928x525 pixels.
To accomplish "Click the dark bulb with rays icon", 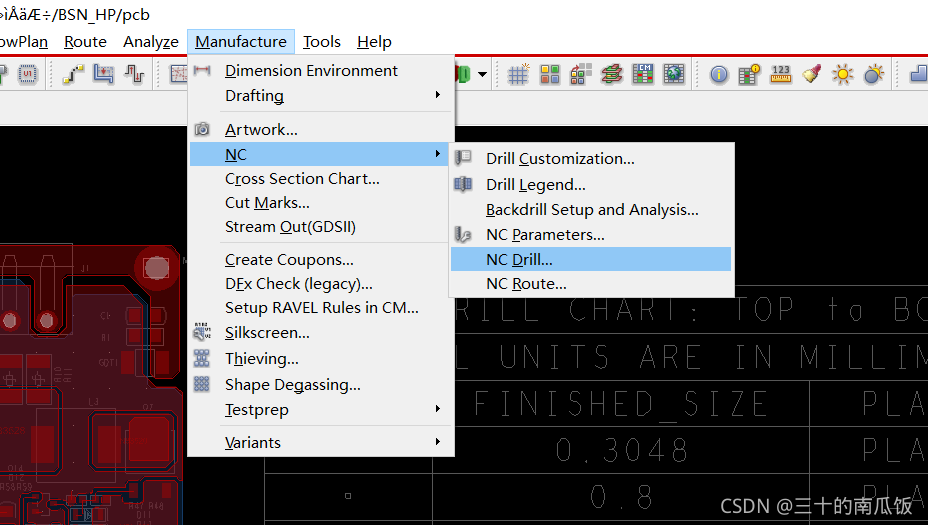I will (874, 75).
